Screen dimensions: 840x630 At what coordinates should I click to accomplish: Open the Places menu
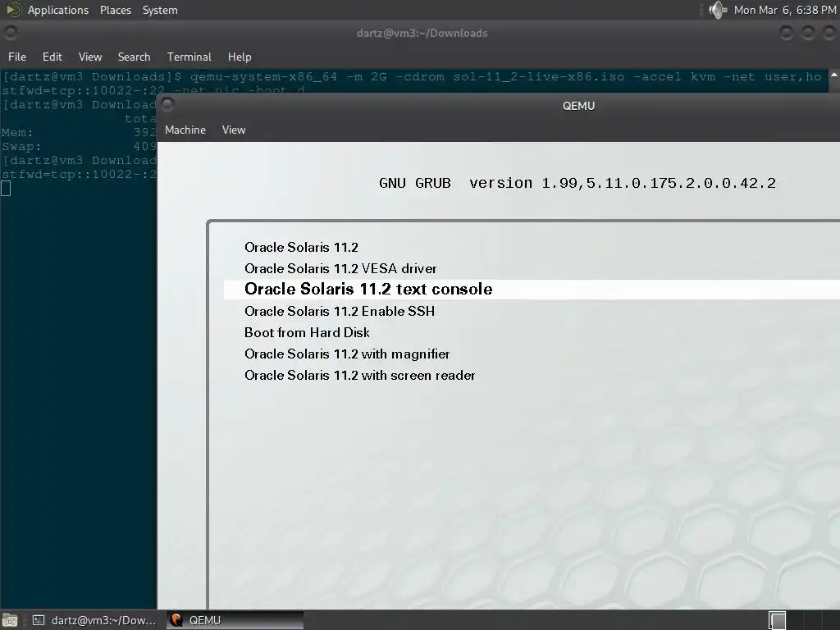[115, 10]
